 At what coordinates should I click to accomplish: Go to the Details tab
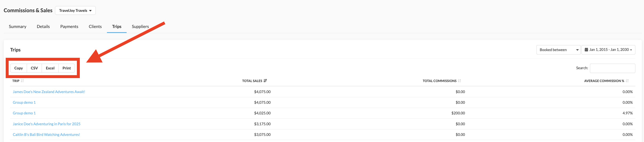43,27
